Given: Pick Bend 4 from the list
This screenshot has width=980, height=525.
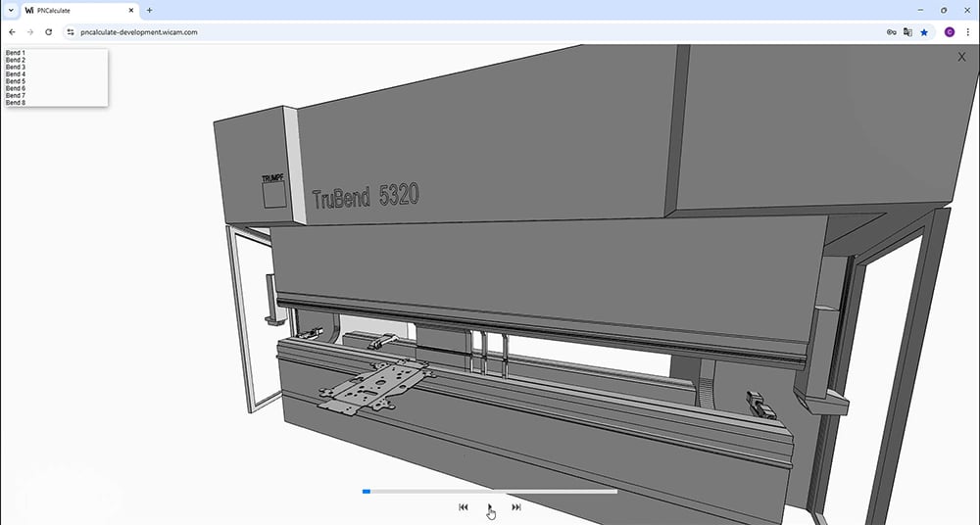Looking at the screenshot, I should [x=16, y=74].
